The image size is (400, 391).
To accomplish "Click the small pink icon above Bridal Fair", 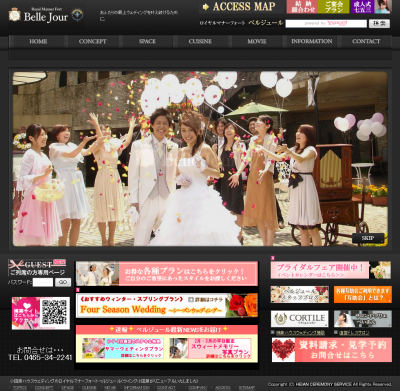I will pos(273,258).
